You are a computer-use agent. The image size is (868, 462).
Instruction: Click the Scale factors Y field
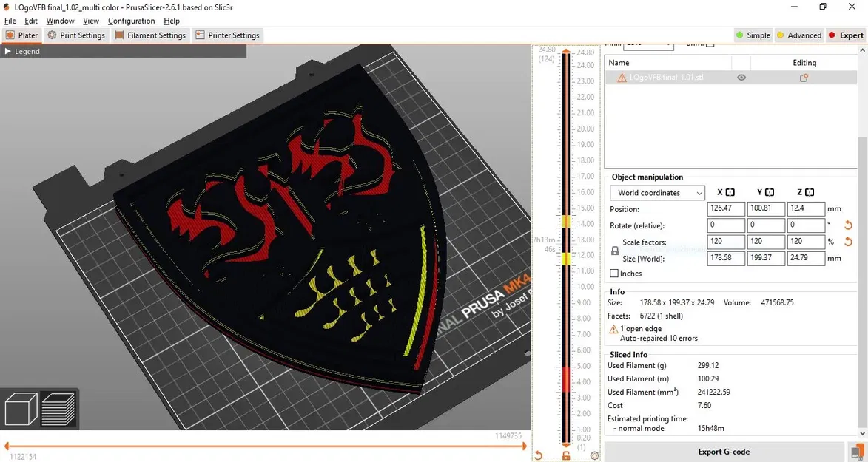point(766,241)
